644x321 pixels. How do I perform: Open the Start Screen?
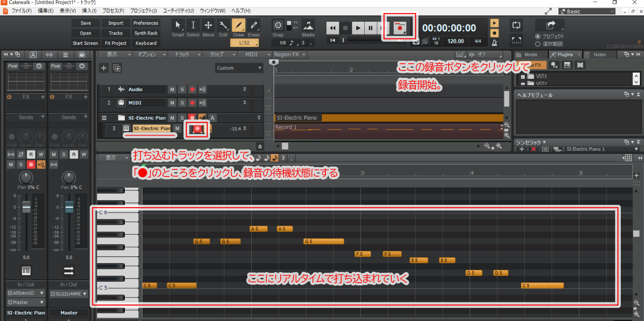pyautogui.click(x=85, y=43)
